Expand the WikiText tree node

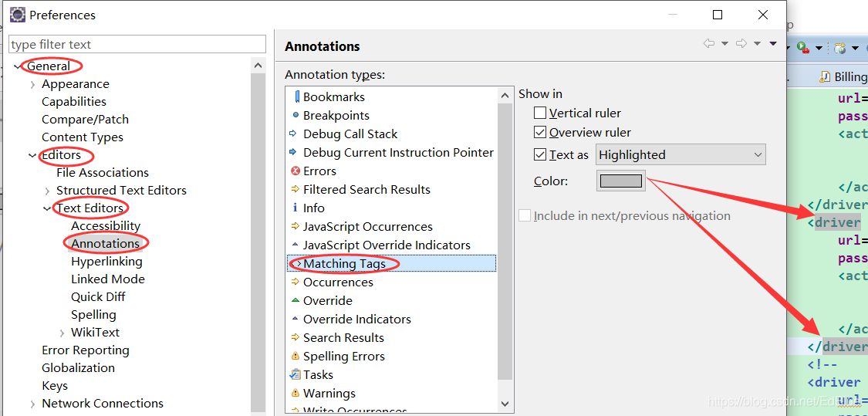(62, 333)
